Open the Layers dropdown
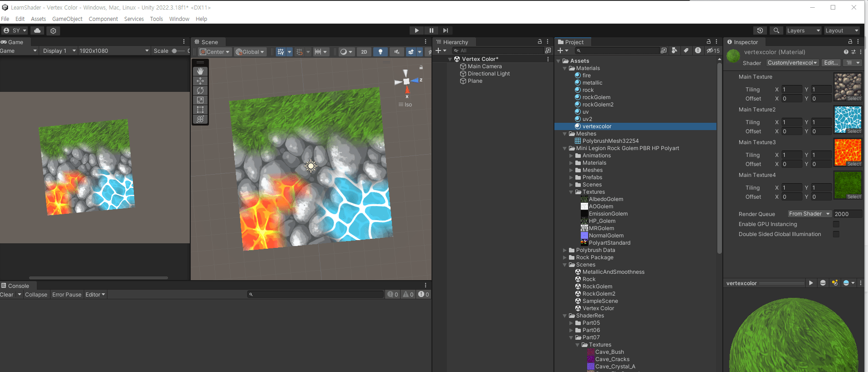The image size is (868, 372). (804, 30)
